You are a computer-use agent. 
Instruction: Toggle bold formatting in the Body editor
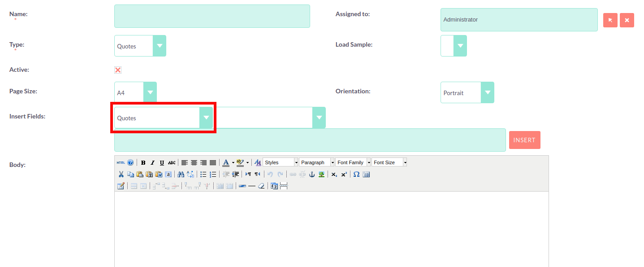click(x=143, y=162)
